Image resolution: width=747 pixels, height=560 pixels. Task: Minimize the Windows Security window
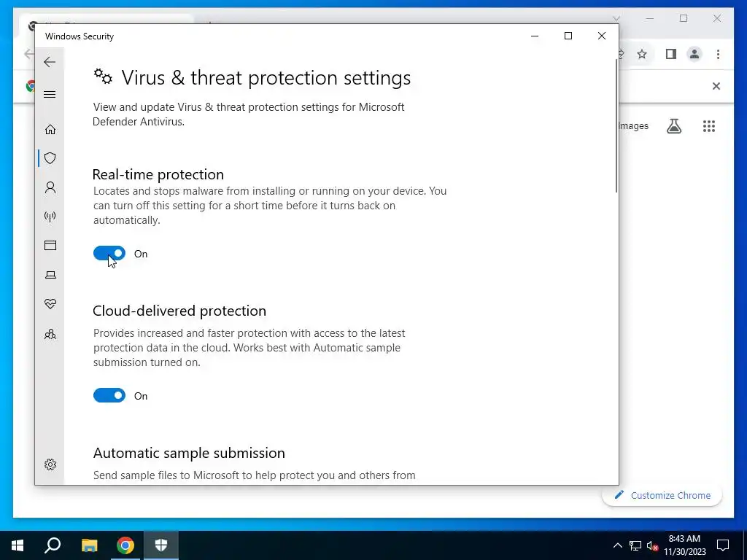(535, 36)
